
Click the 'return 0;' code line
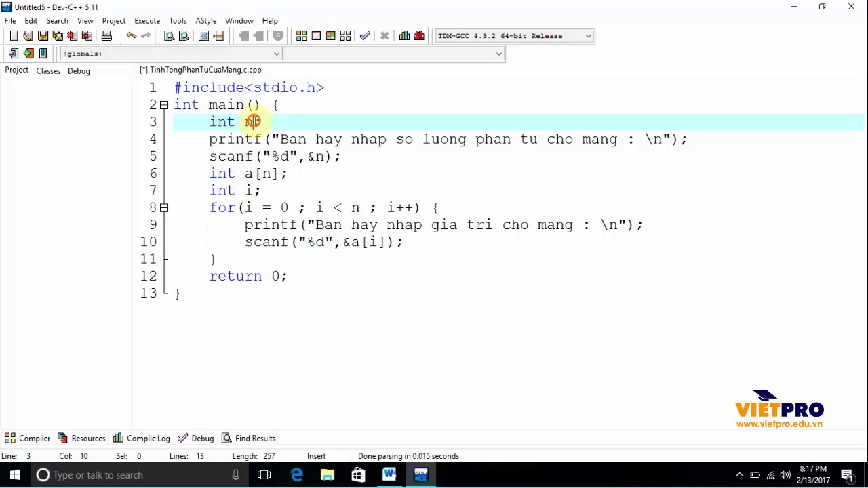point(248,277)
